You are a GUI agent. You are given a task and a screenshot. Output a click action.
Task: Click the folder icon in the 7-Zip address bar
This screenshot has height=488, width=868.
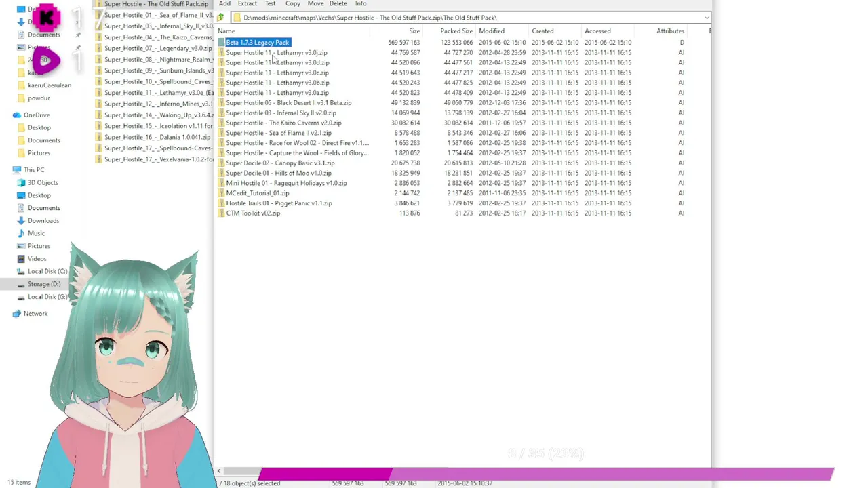tap(237, 18)
